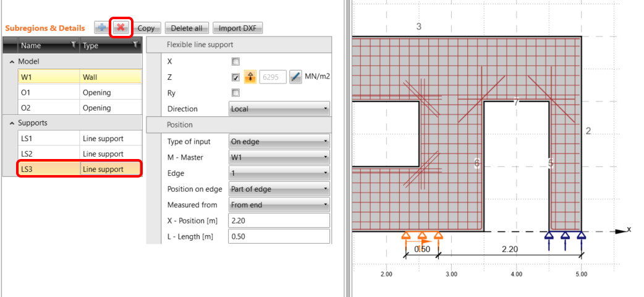
Task: Click the Name column filter icon
Action: pyautogui.click(x=73, y=45)
